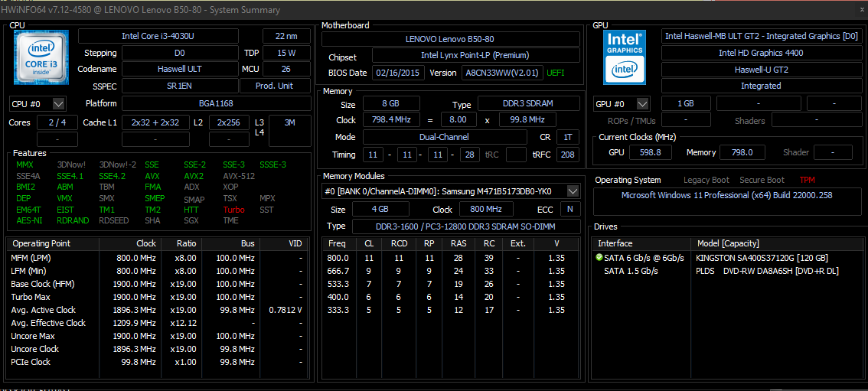
Task: Select the Platform value BGA1168
Action: 216,103
